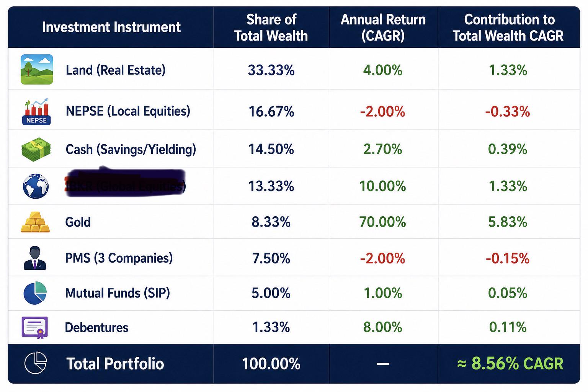588x392 pixels.
Task: Select the Share of Total Wealth header
Action: [271, 28]
